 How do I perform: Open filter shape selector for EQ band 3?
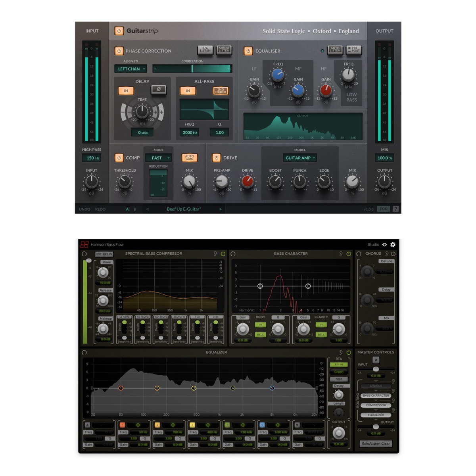[x=207, y=425]
